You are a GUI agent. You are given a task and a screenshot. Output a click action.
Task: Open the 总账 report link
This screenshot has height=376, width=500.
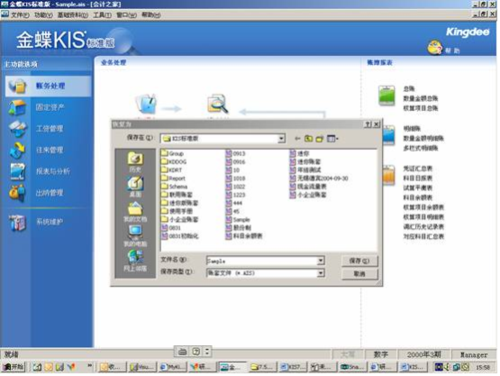(x=409, y=89)
